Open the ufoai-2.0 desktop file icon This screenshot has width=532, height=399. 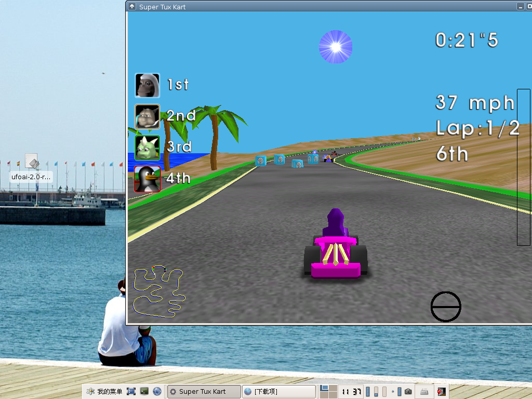[31, 168]
